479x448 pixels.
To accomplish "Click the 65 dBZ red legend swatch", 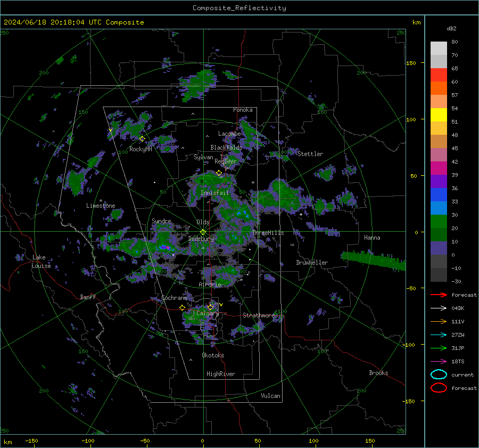I will click(x=439, y=75).
